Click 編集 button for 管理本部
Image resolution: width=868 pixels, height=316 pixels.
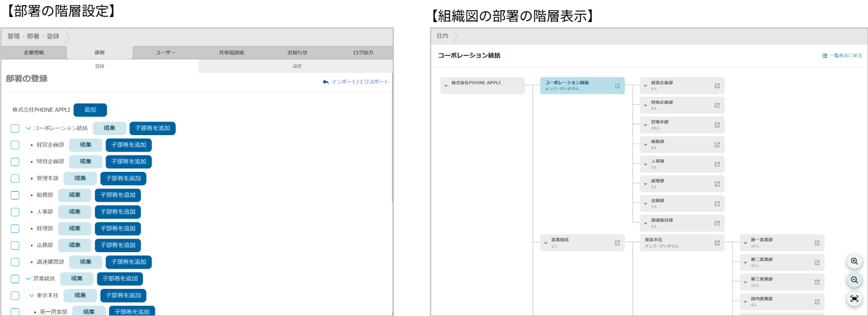[x=80, y=178]
